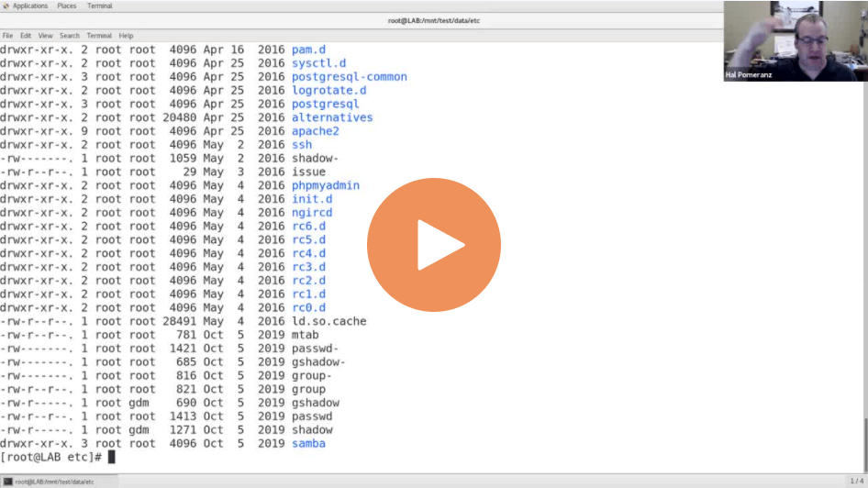
Task: Click the Hal Pomeranz webcam thumbnail
Action: pyautogui.click(x=796, y=41)
